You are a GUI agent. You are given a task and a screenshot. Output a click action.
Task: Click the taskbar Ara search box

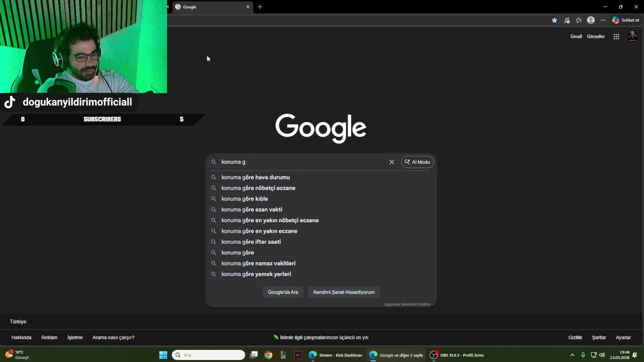coord(208,355)
